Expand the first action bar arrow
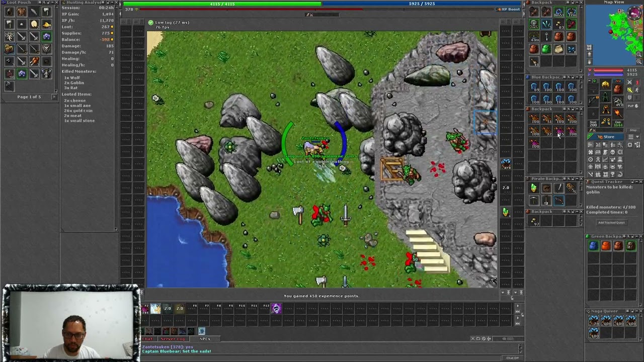Image resolution: width=644 pixels, height=362 pixels. (518, 306)
